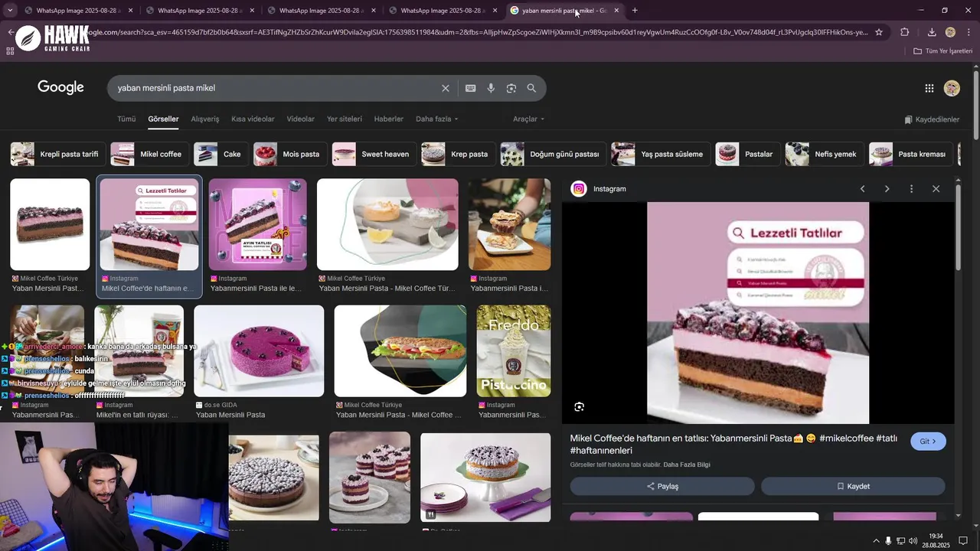The image size is (980, 551).
Task: Open more options in image preview panel
Action: click(x=911, y=189)
